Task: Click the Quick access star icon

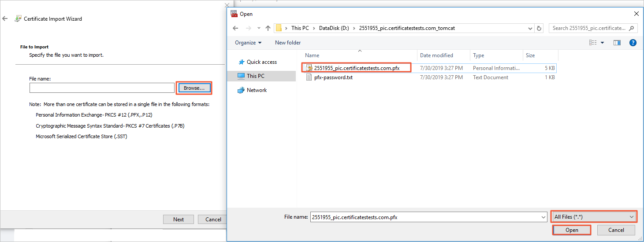Action: click(x=241, y=62)
